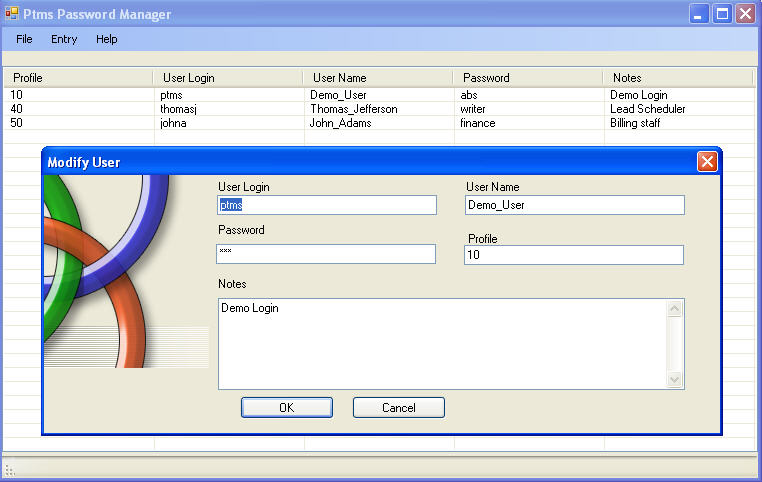Click the John_Adams name cell
The height and width of the screenshot is (482, 762).
340,123
